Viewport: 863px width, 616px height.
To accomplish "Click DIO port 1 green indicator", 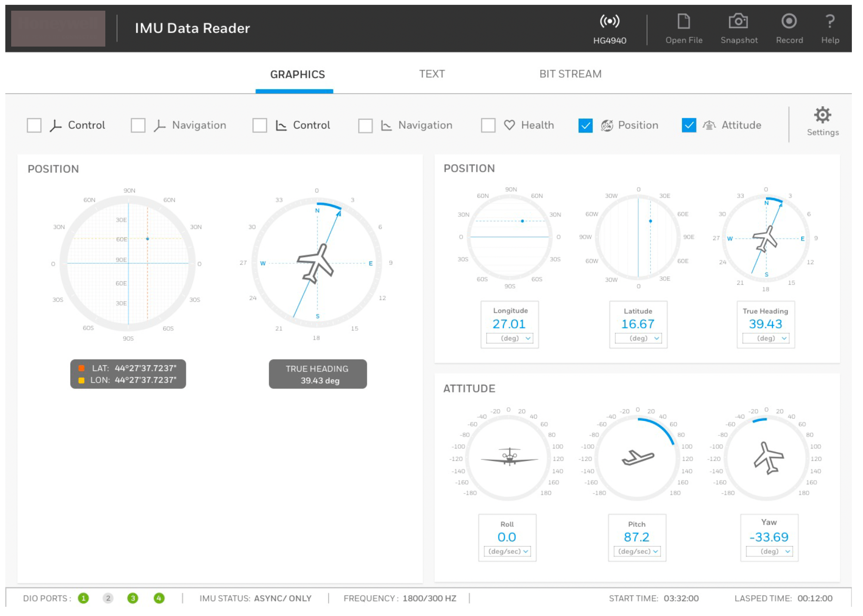I will (83, 598).
